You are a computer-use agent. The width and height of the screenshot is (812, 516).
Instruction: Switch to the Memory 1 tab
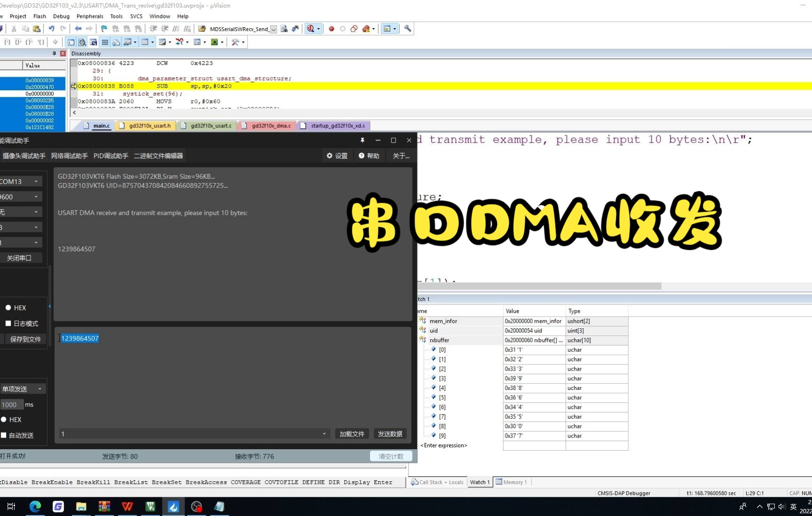pyautogui.click(x=511, y=482)
